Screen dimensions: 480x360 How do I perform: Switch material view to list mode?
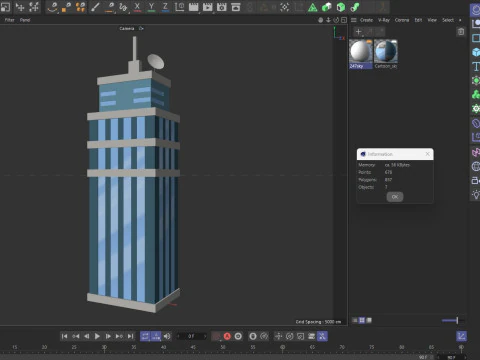(355, 320)
